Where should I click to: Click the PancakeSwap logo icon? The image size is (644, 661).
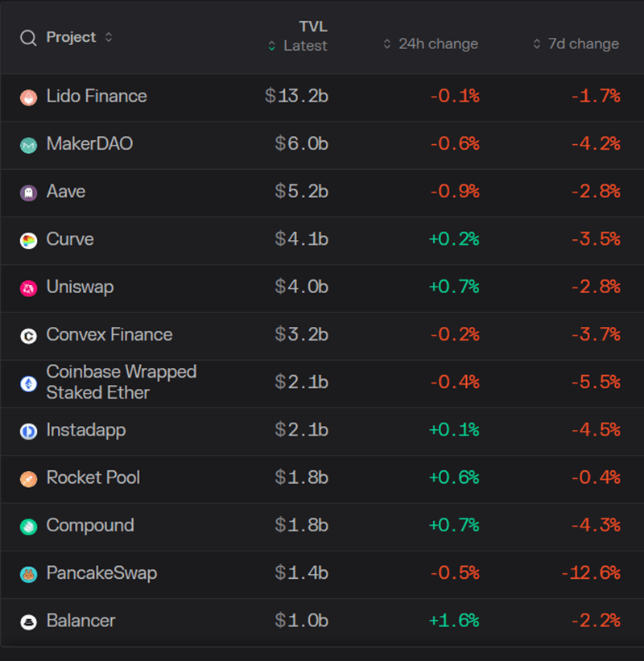coord(28,574)
